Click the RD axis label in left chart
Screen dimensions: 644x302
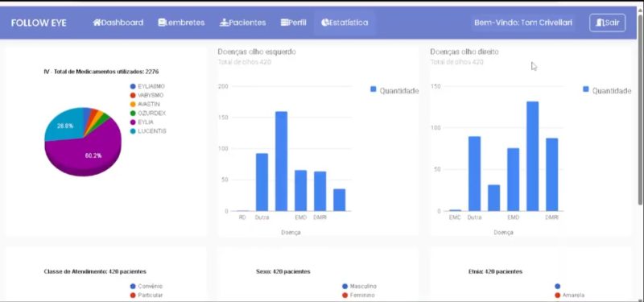coord(242,217)
